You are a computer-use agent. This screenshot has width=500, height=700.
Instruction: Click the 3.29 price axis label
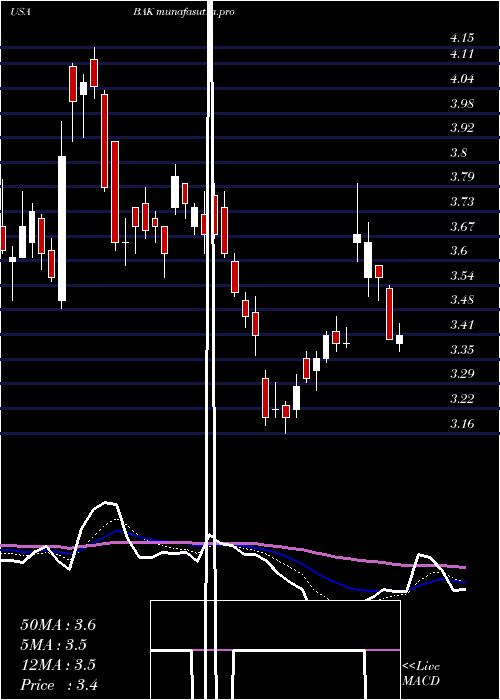point(462,374)
